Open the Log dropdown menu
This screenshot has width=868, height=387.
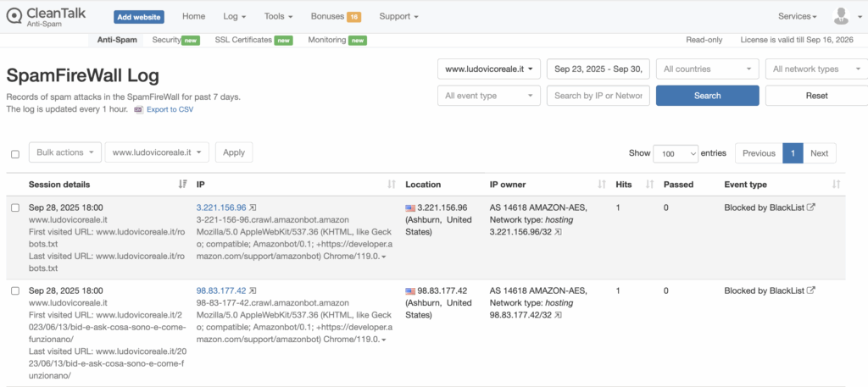coord(235,17)
